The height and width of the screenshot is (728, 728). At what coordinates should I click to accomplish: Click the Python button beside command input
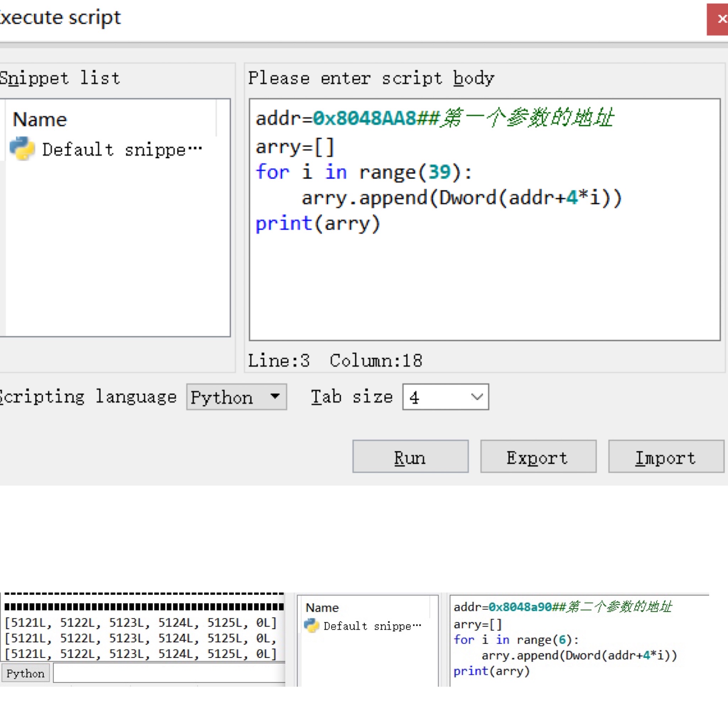tap(25, 673)
